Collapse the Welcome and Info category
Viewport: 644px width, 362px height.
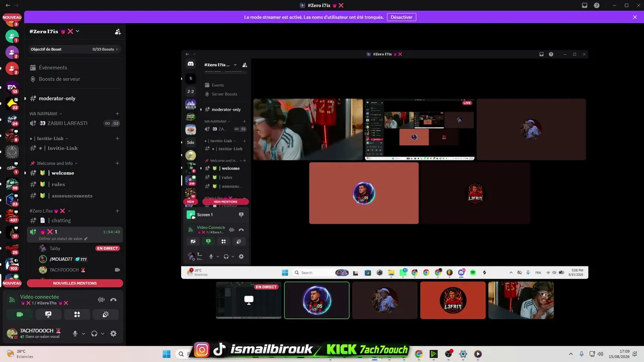(x=54, y=163)
